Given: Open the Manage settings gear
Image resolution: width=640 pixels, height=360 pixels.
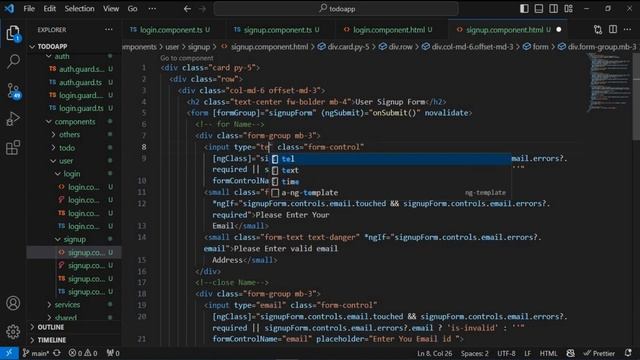Looking at the screenshot, I should pyautogui.click(x=13, y=331).
